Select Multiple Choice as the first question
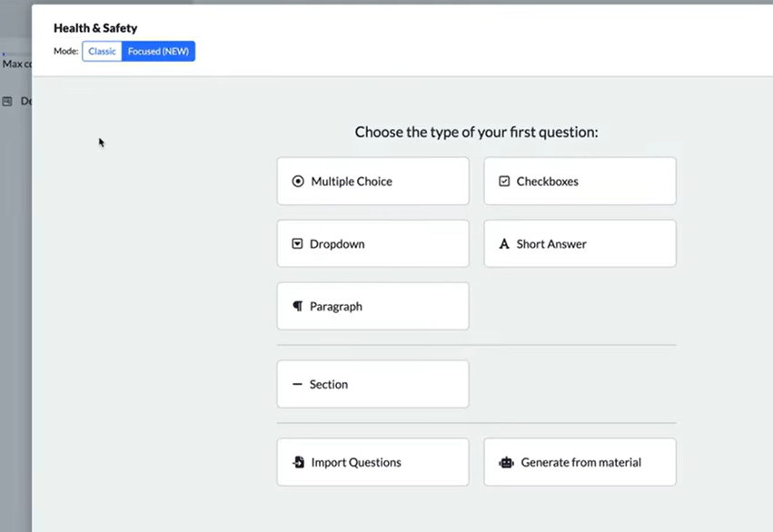The image size is (773, 532). (x=372, y=181)
